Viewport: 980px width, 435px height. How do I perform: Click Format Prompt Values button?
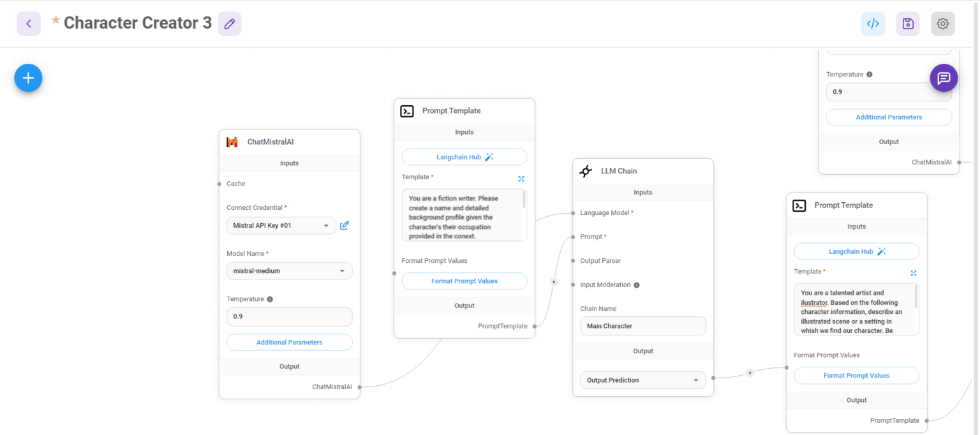(x=464, y=281)
